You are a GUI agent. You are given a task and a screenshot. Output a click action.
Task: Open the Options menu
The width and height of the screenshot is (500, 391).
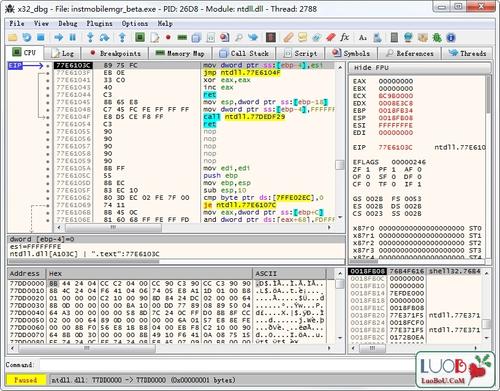135,23
